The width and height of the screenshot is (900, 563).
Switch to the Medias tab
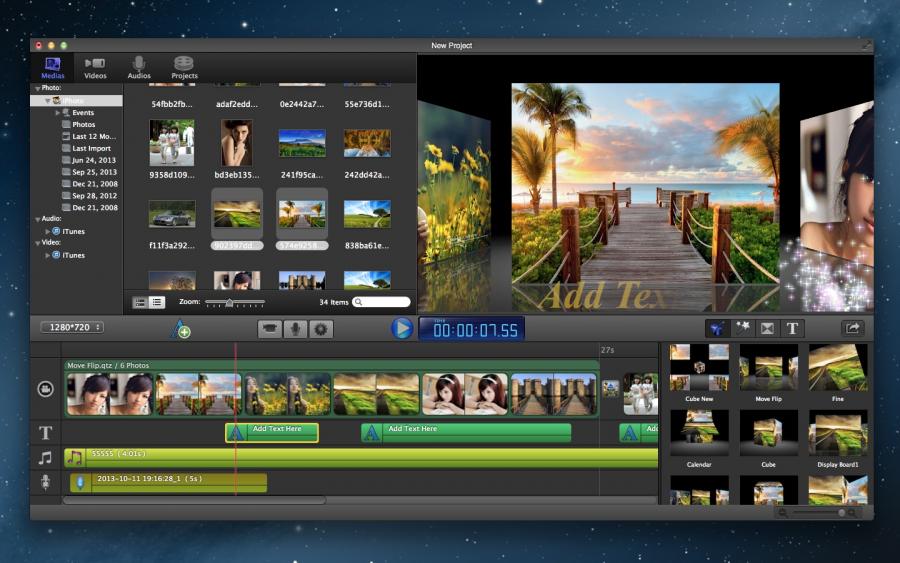(52, 68)
